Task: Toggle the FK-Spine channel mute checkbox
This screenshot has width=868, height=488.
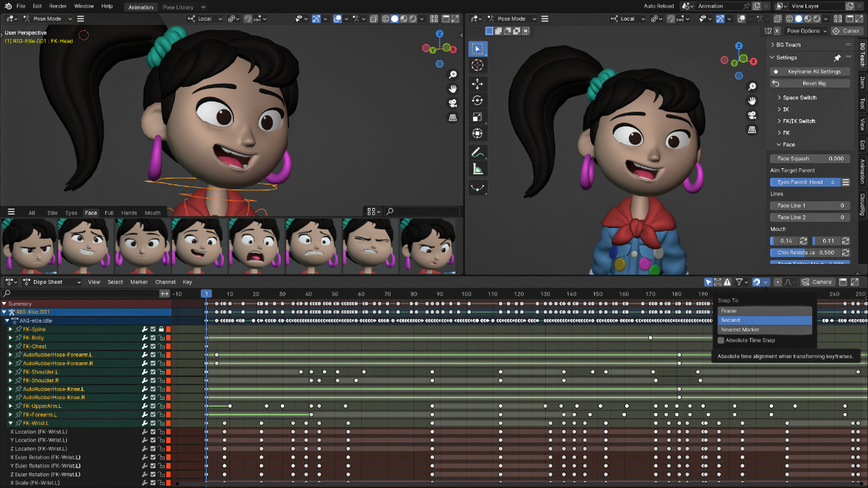Action: click(153, 329)
